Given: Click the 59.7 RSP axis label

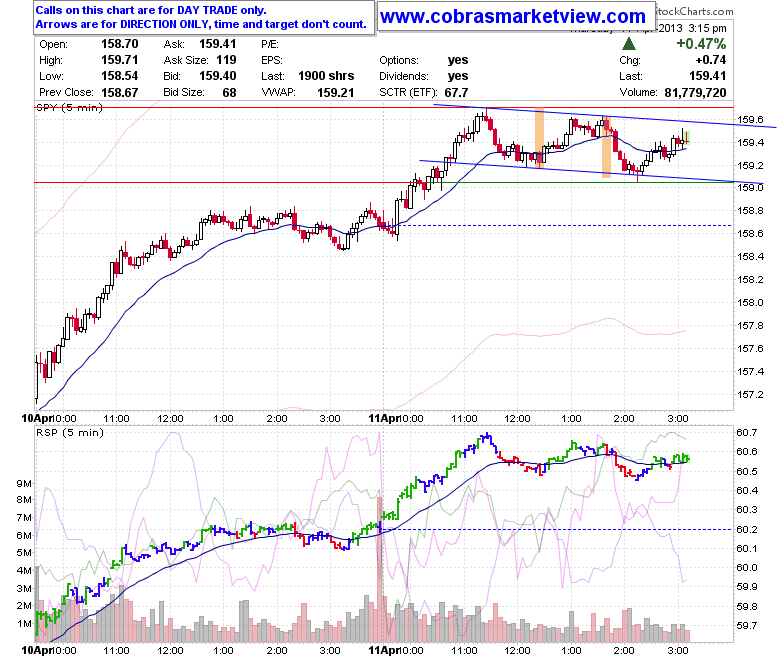Looking at the screenshot, I should tap(747, 625).
